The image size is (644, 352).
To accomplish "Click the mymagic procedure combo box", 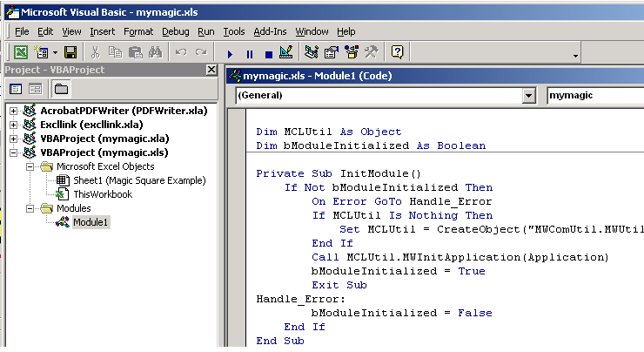I will click(x=595, y=95).
